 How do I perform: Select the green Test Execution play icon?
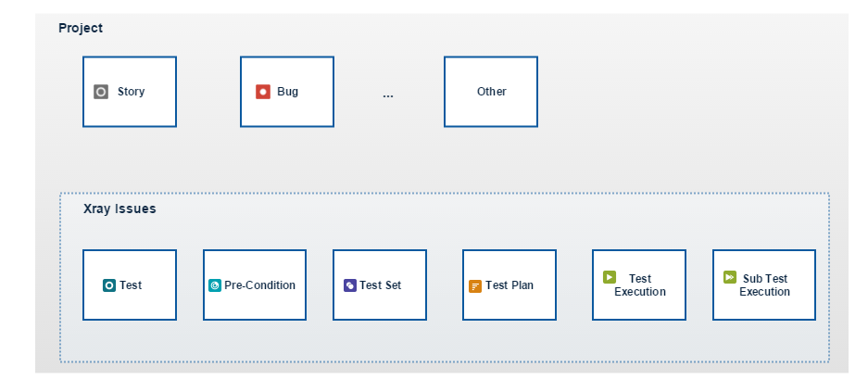pyautogui.click(x=610, y=277)
